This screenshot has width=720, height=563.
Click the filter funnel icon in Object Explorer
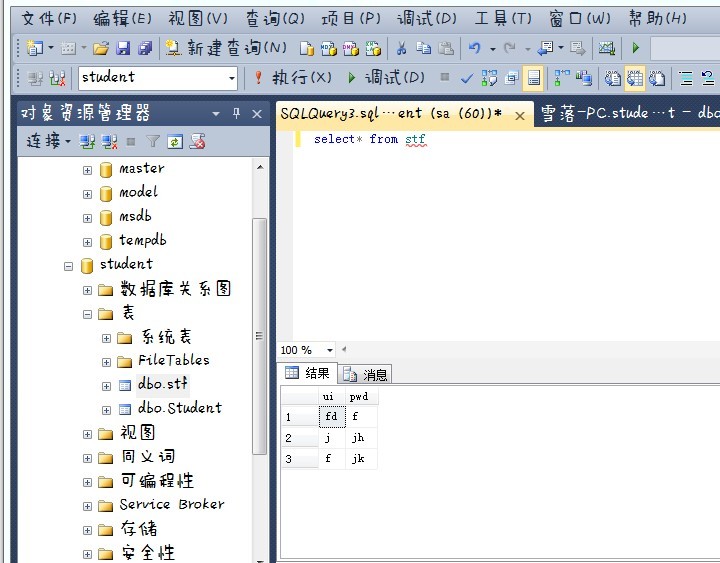[153, 142]
